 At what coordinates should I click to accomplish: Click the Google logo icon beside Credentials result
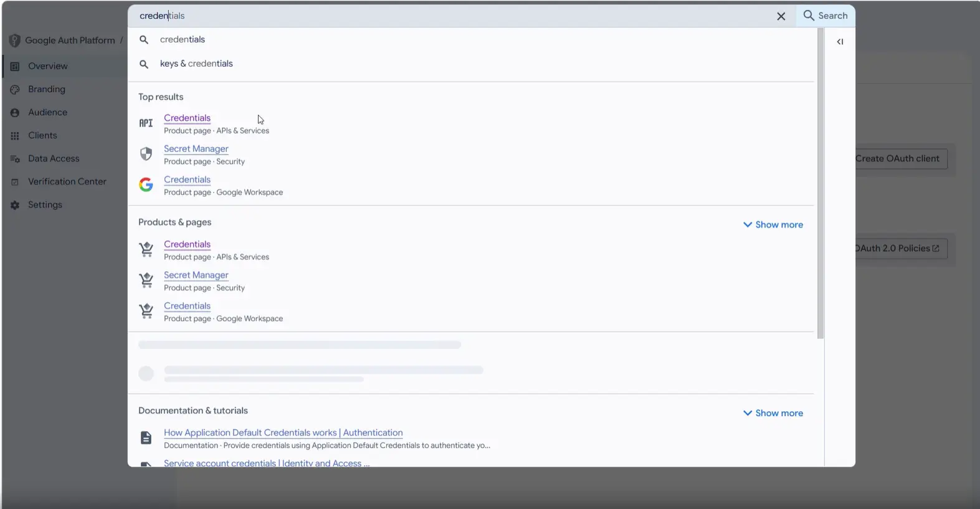pos(146,184)
